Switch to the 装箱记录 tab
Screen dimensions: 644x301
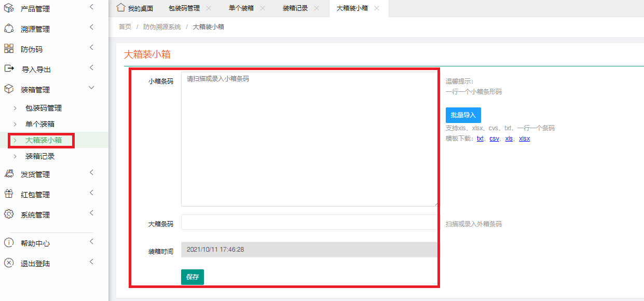(295, 8)
